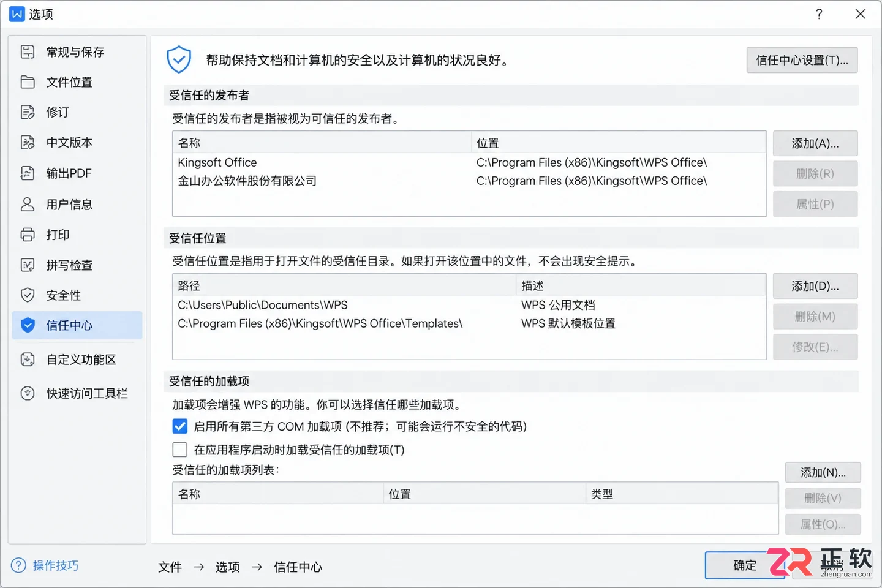This screenshot has height=588, width=882.
Task: Click the WPS 默认模板位置 description cell
Action: pyautogui.click(x=568, y=323)
